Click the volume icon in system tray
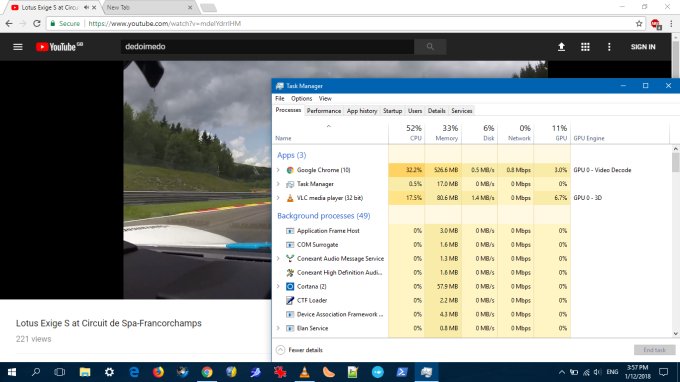The width and height of the screenshot is (680, 382). coord(598,372)
